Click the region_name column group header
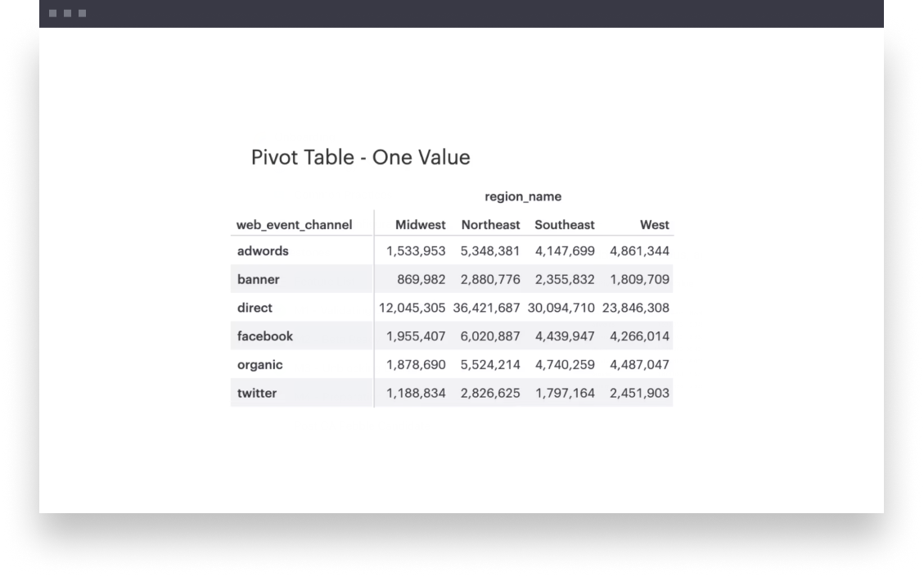The image size is (924, 577). coord(523,196)
